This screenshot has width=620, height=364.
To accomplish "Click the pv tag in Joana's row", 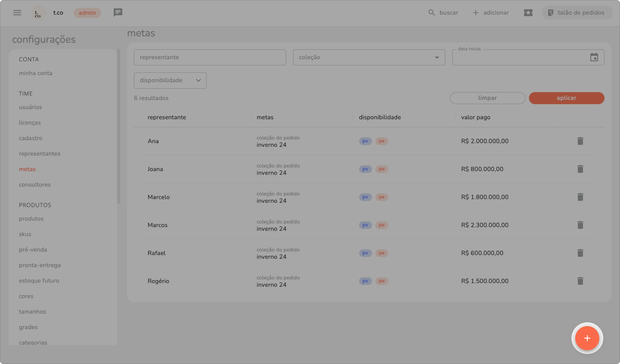I will tap(365, 169).
